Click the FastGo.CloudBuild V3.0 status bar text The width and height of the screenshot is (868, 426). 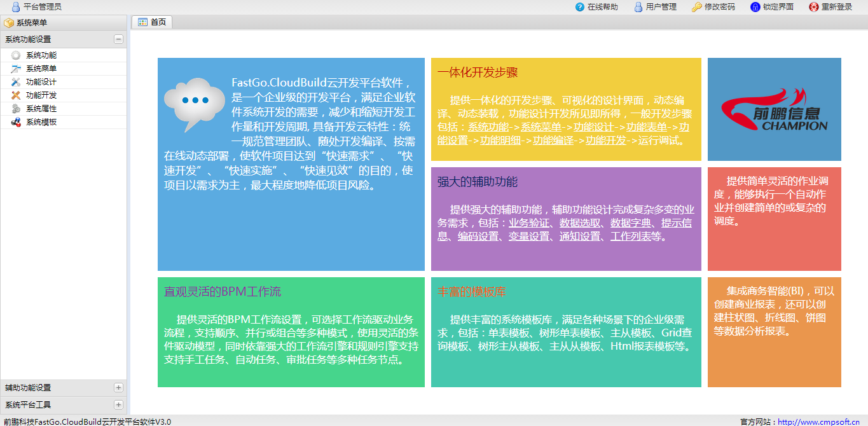[87, 422]
